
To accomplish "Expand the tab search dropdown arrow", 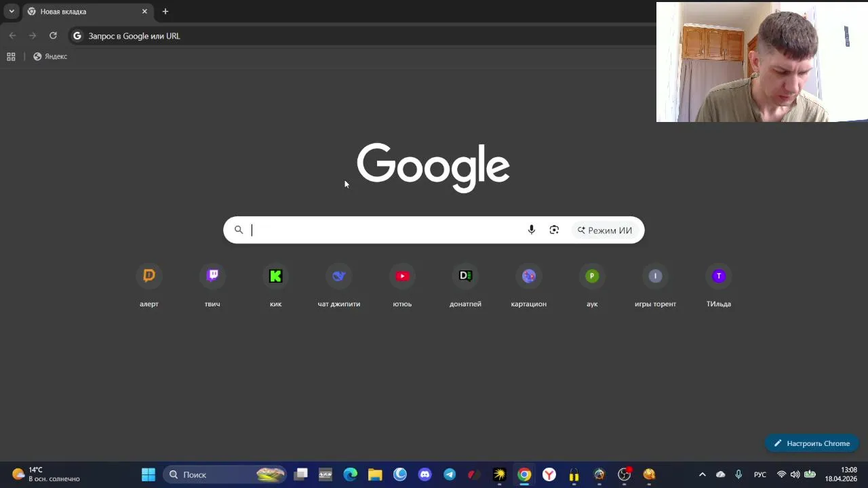I will tap(12, 12).
